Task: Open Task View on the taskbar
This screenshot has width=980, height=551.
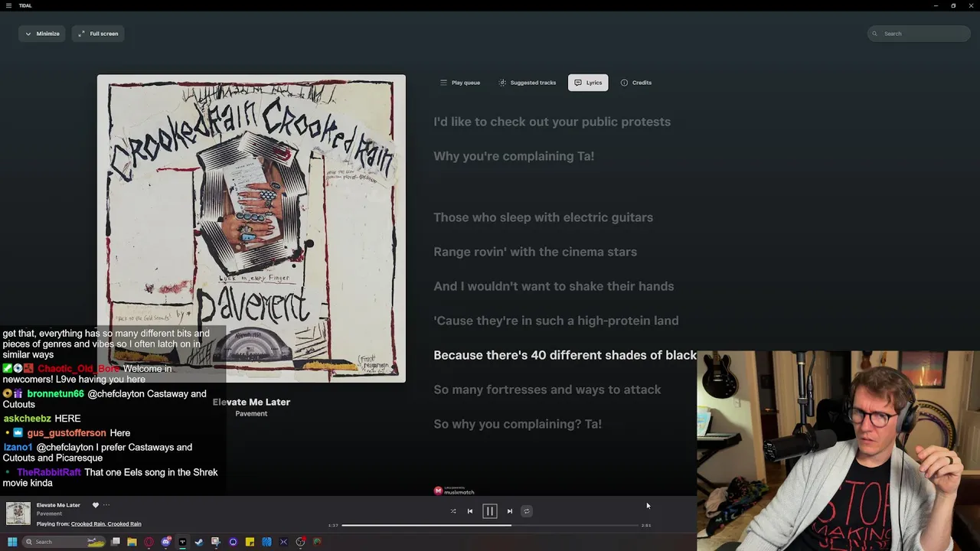Action: (x=116, y=542)
